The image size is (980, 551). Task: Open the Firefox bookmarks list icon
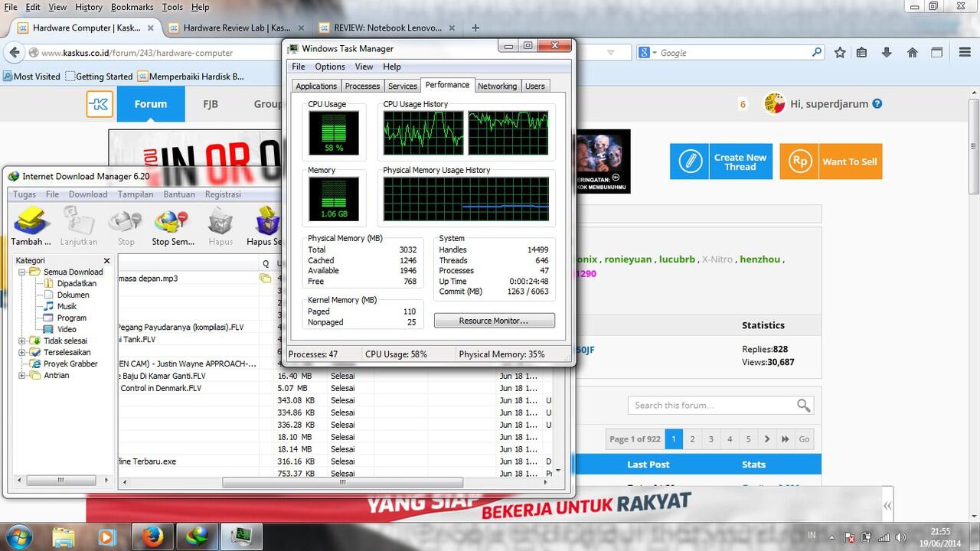(862, 53)
